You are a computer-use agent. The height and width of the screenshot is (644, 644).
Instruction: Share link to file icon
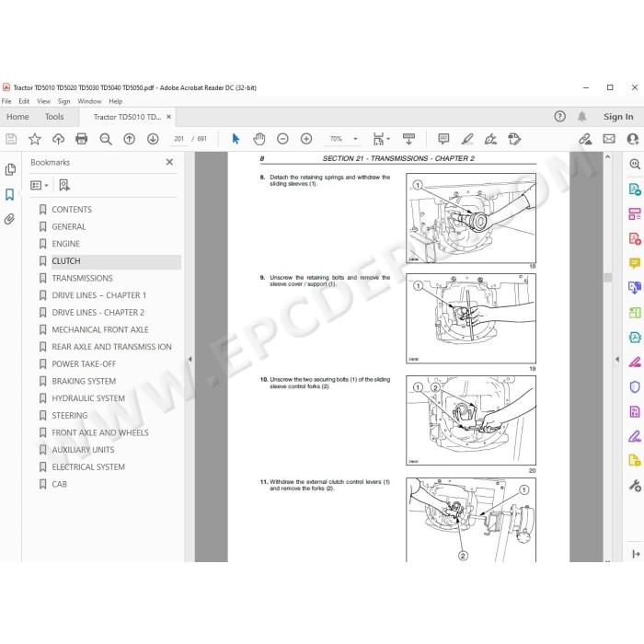tap(585, 139)
